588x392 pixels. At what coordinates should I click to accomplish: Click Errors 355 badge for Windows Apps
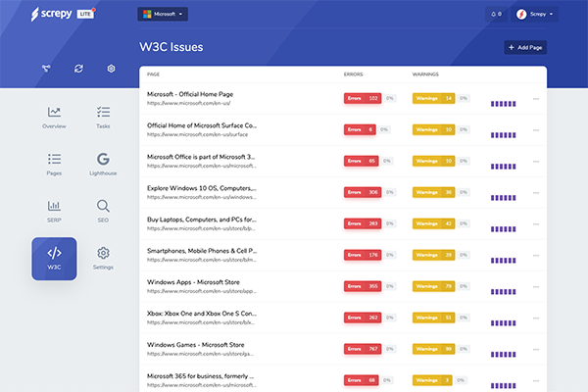click(363, 286)
